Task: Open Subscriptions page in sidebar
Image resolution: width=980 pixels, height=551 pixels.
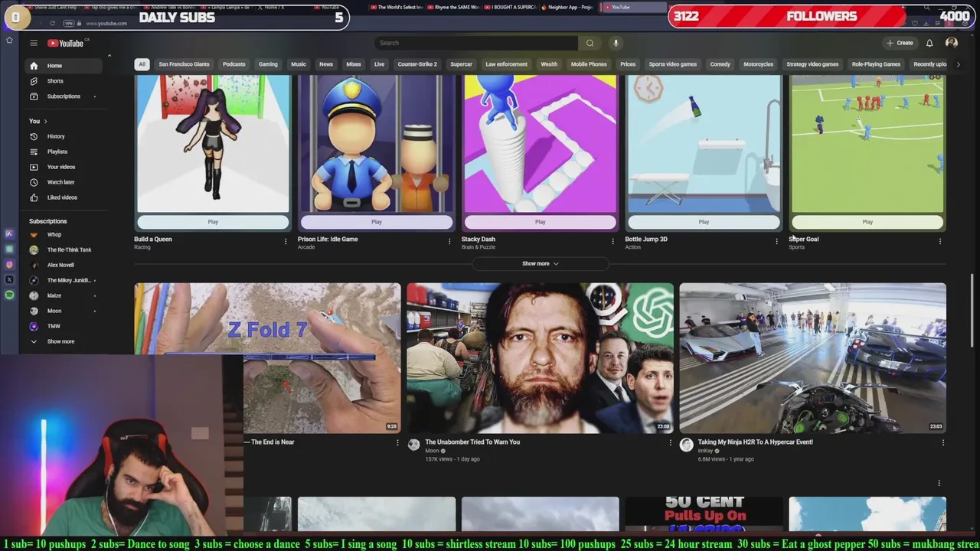Action: pos(64,96)
